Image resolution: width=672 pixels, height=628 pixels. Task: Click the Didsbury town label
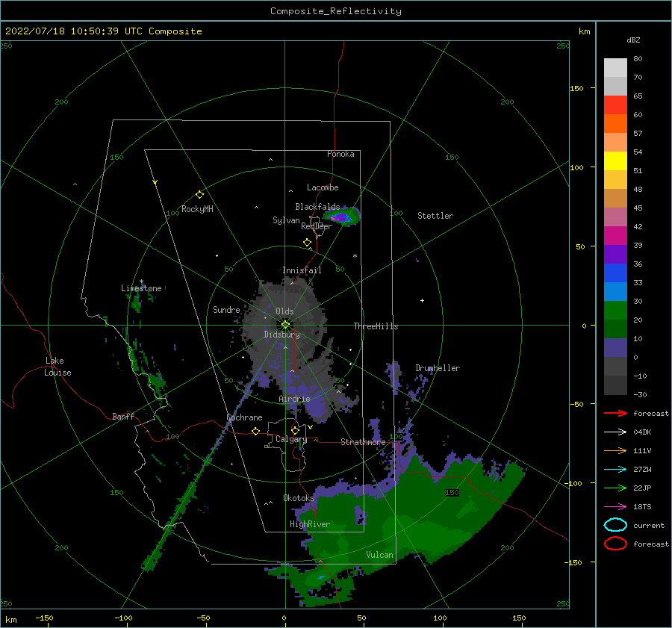(282, 335)
